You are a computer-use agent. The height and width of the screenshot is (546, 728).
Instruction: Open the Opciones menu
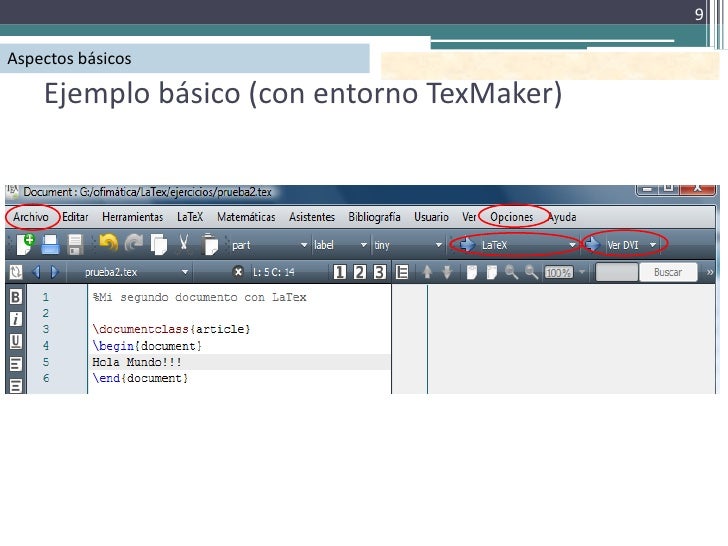coord(512,217)
